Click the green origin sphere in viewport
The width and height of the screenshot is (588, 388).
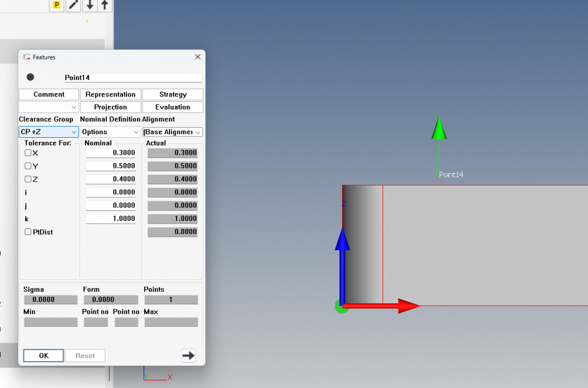[x=341, y=306]
